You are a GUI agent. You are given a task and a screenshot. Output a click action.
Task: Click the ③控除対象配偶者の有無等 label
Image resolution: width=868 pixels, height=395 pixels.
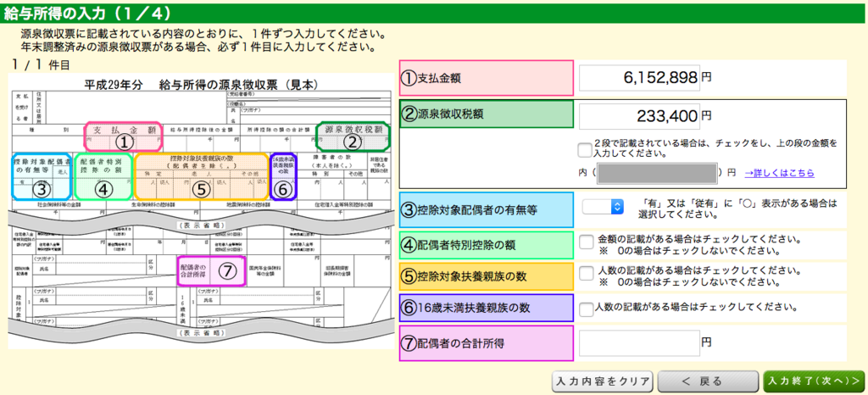pyautogui.click(x=486, y=209)
